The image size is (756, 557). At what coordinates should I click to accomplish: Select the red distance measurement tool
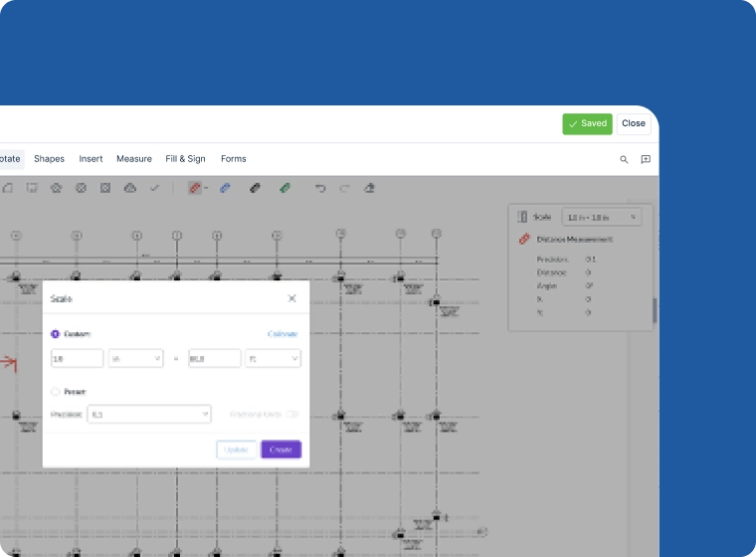click(x=195, y=188)
